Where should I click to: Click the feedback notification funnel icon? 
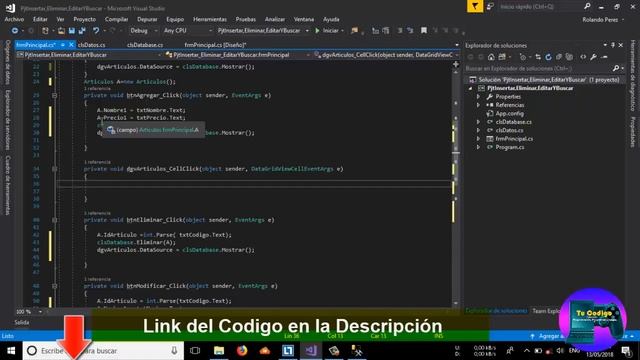coord(475,6)
